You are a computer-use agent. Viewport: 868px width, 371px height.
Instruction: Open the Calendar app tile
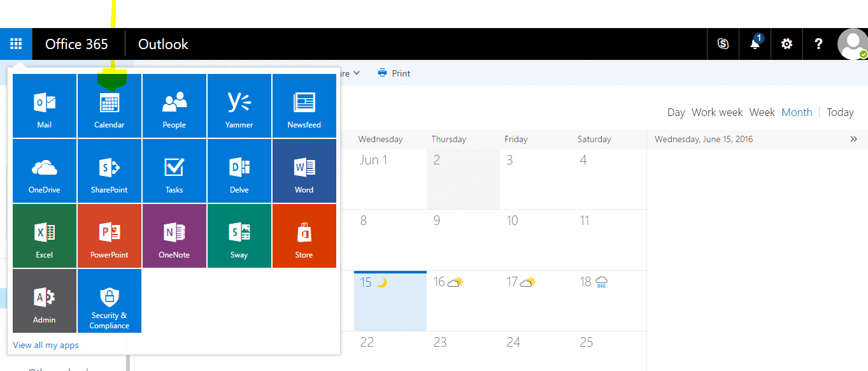point(110,105)
